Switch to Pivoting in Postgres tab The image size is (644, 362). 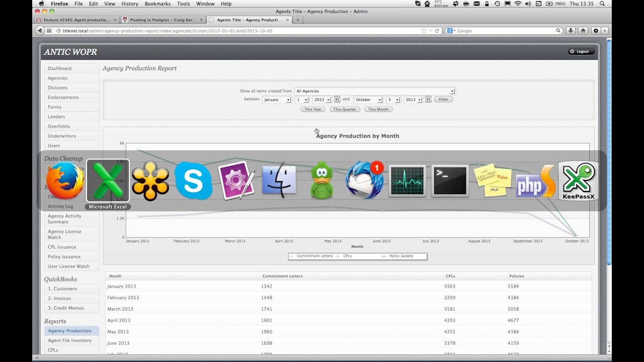(163, 20)
